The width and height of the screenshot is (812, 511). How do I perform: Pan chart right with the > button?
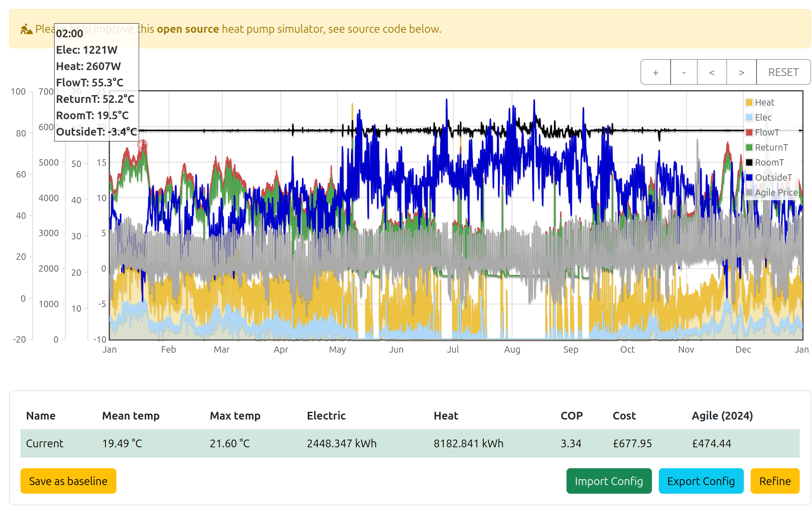click(x=741, y=72)
